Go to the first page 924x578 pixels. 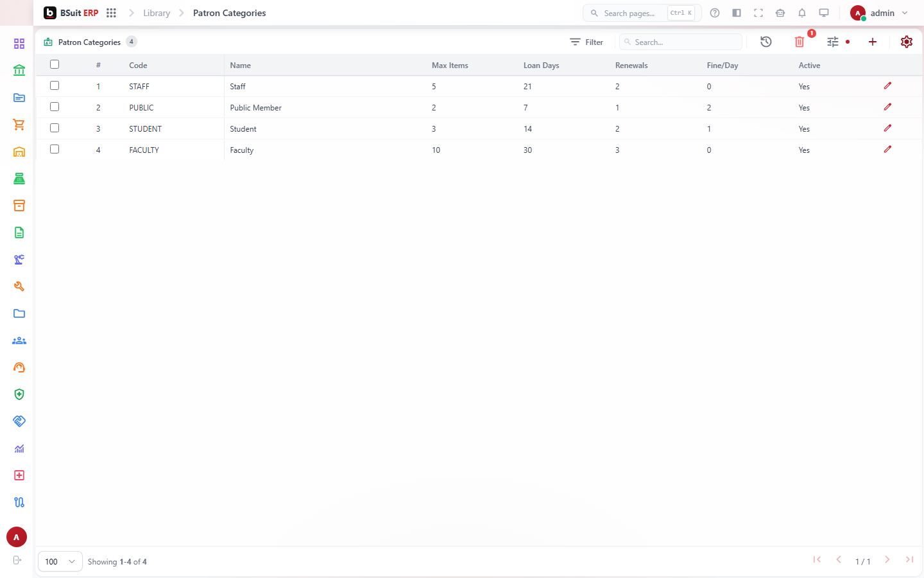tap(817, 560)
